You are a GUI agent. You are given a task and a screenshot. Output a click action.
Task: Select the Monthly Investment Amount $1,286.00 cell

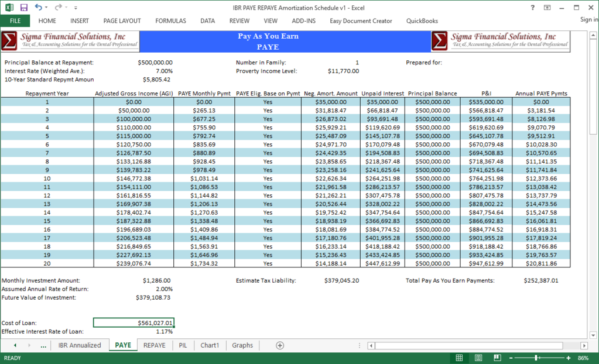156,280
